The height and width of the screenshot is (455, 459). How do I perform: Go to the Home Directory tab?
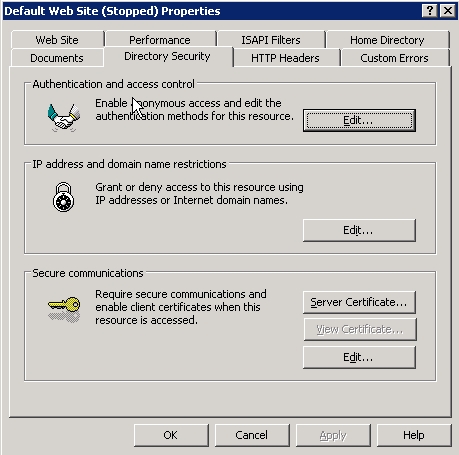(388, 40)
